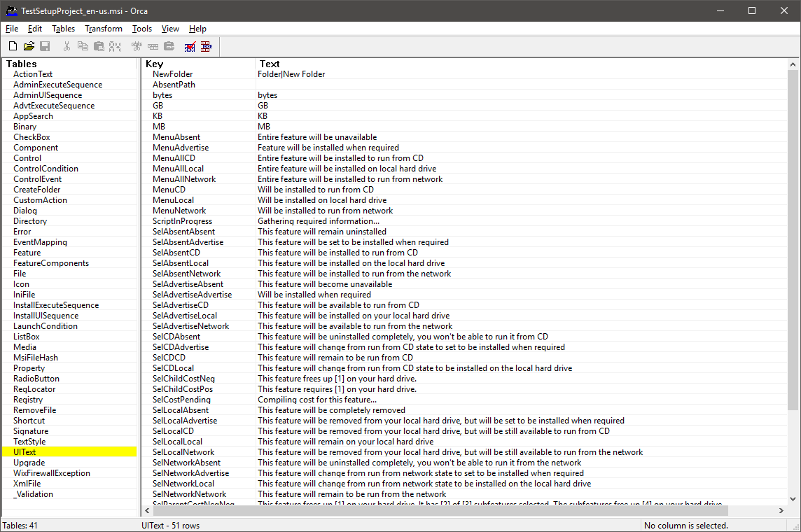Select the InstallExecuteSequence table

pos(57,304)
